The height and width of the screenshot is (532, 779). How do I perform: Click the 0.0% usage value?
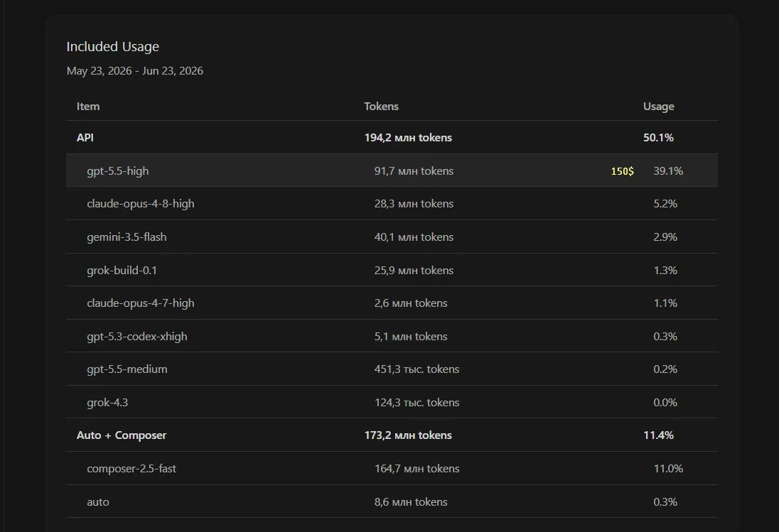click(665, 402)
